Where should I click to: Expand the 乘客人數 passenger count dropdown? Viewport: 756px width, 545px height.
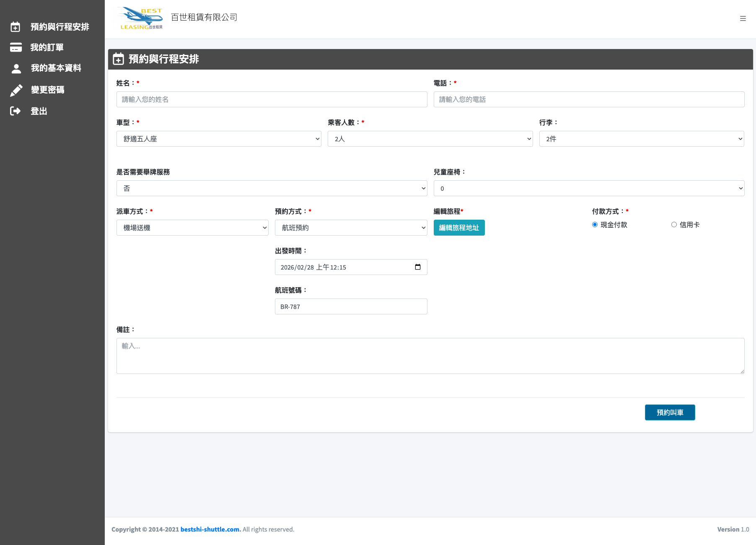(430, 139)
